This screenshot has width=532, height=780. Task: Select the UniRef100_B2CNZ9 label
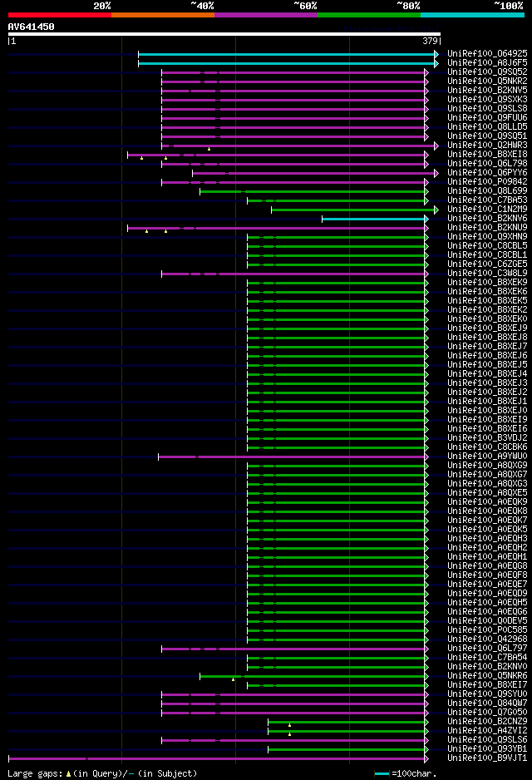tap(487, 721)
